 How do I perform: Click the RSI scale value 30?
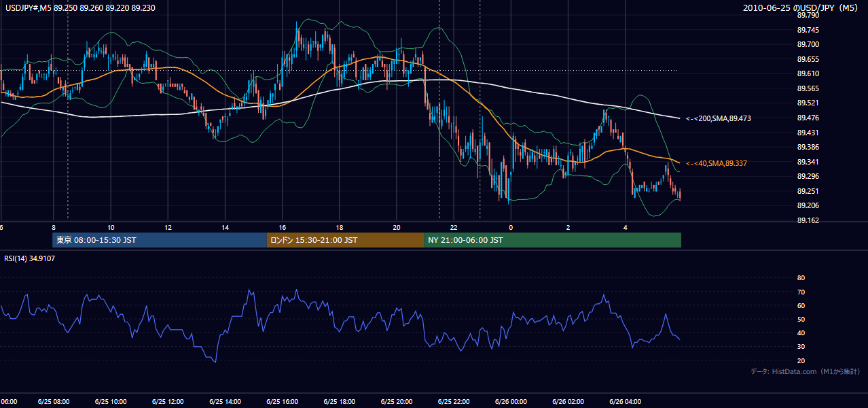pyautogui.click(x=801, y=347)
